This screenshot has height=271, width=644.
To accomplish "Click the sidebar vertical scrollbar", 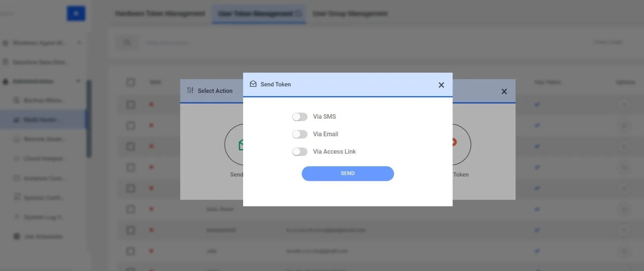I will (89, 119).
